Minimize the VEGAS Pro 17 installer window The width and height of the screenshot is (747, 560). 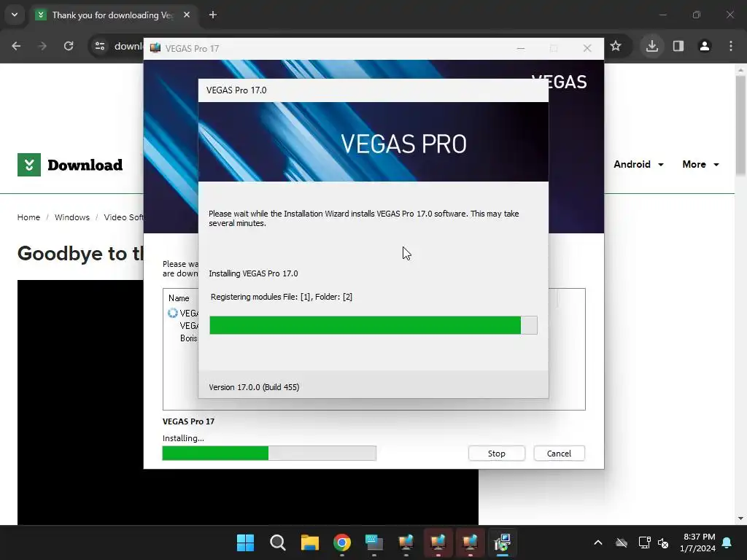point(521,48)
